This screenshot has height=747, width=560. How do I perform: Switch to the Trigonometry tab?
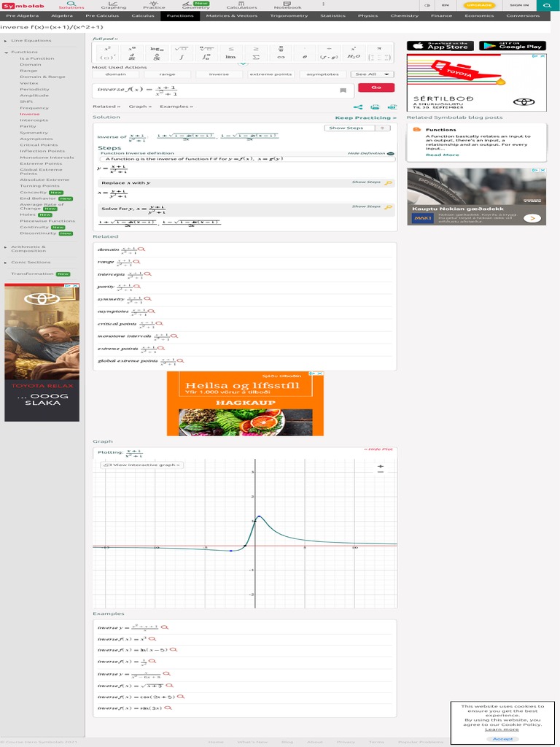(289, 16)
